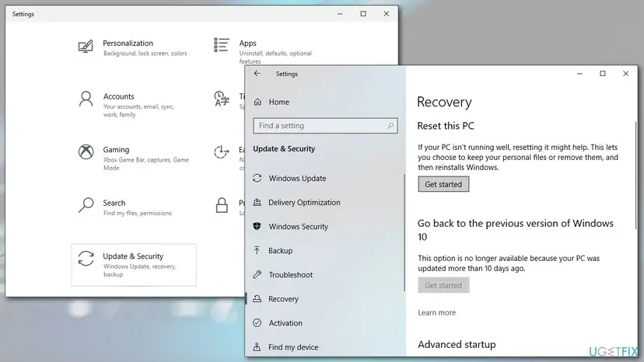This screenshot has width=644, height=362.
Task: Click the Recovery page right scrollbar
Action: coord(636,176)
